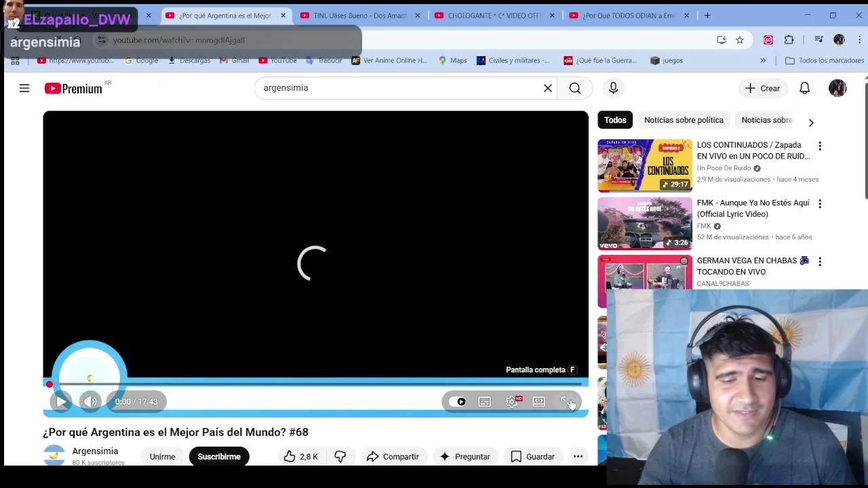Show hidden bookmarks with the double chevron

pyautogui.click(x=763, y=60)
